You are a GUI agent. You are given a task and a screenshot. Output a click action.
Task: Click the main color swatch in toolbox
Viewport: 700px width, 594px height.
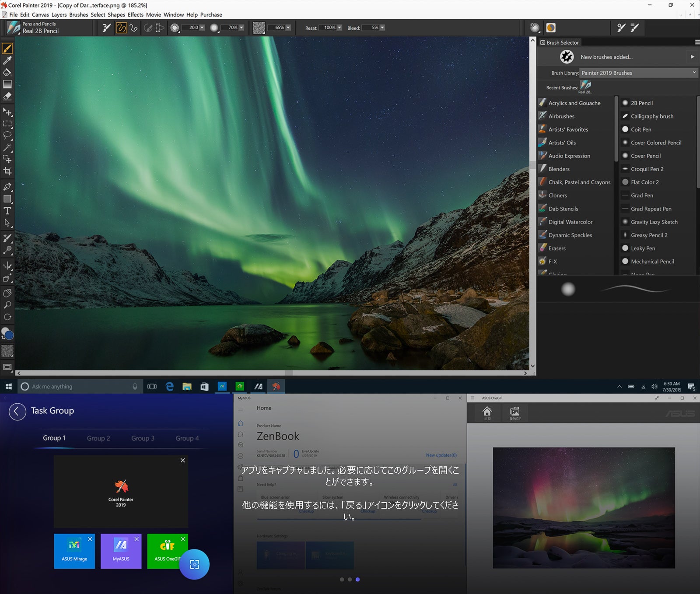[x=9, y=335]
